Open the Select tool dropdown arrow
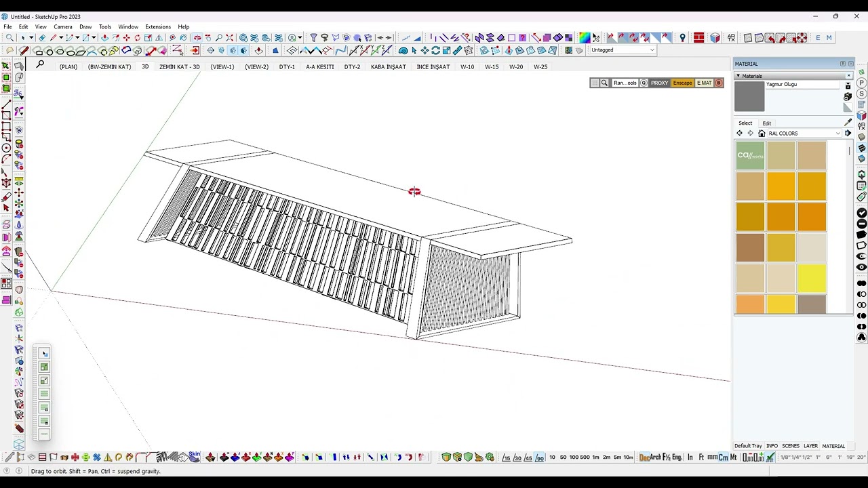 [31, 37]
